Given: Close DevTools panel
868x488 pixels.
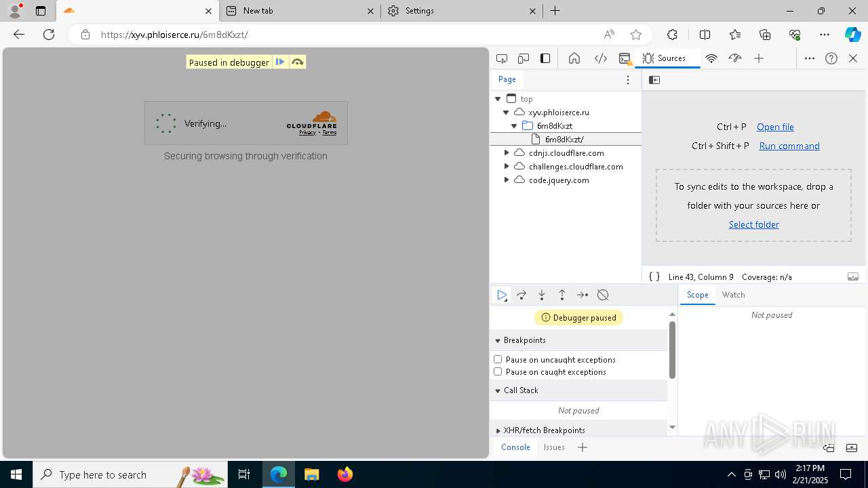Looking at the screenshot, I should pyautogui.click(x=853, y=58).
